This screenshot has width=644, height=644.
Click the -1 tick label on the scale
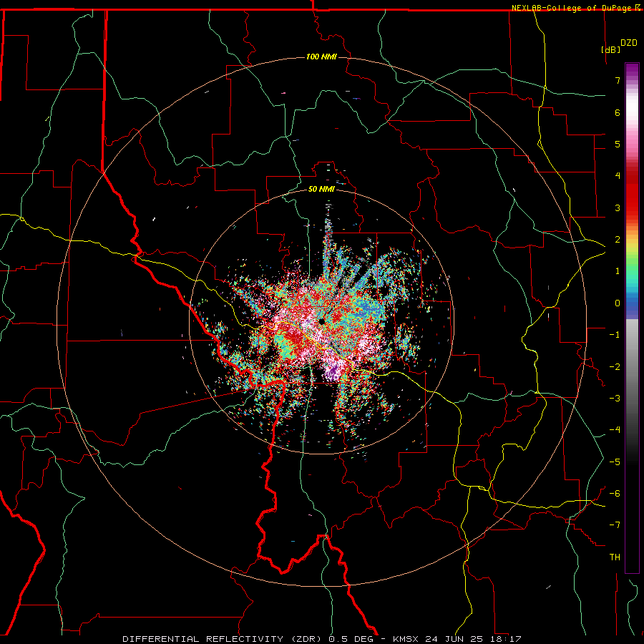point(615,335)
